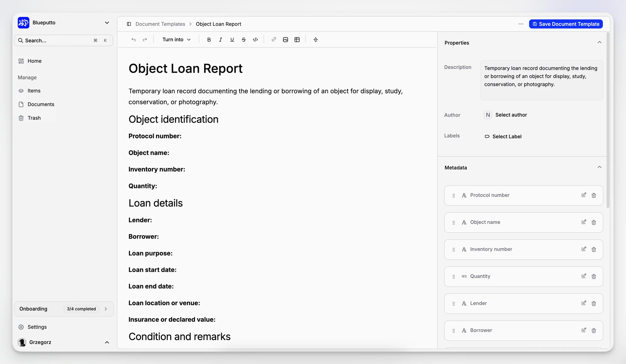Click Save Document Template button
Screen dimensions: 626x364
566,24
